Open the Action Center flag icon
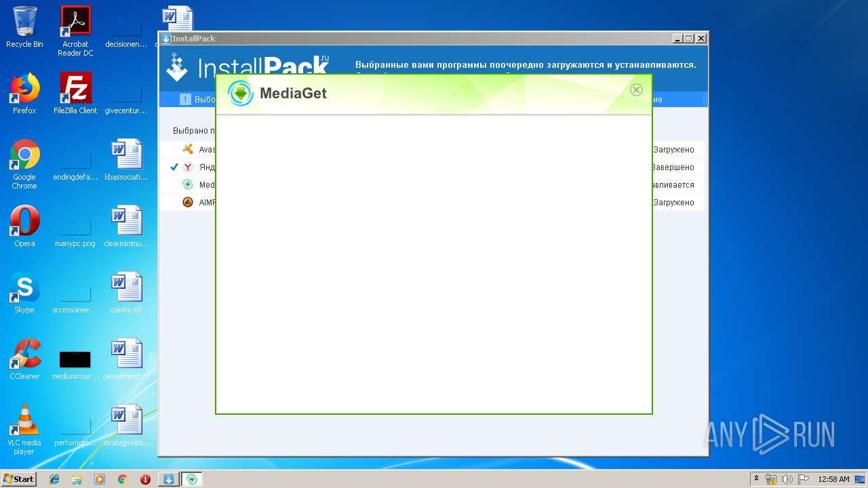Image resolution: width=868 pixels, height=488 pixels. tap(804, 479)
